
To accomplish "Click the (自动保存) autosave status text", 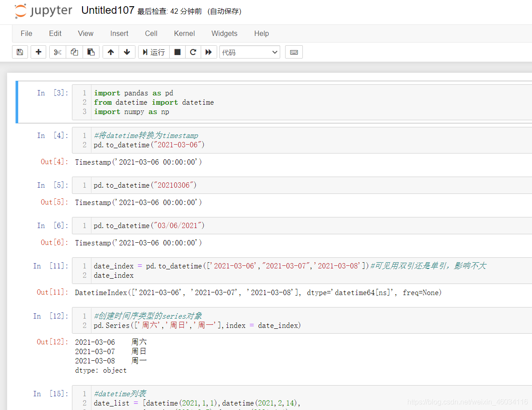I will pos(224,11).
